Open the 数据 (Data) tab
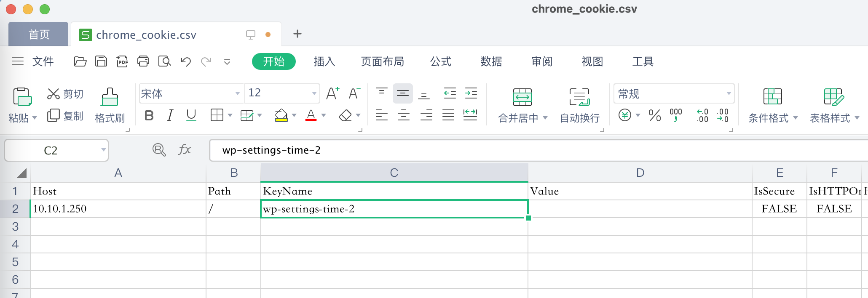868x298 pixels. pos(491,61)
